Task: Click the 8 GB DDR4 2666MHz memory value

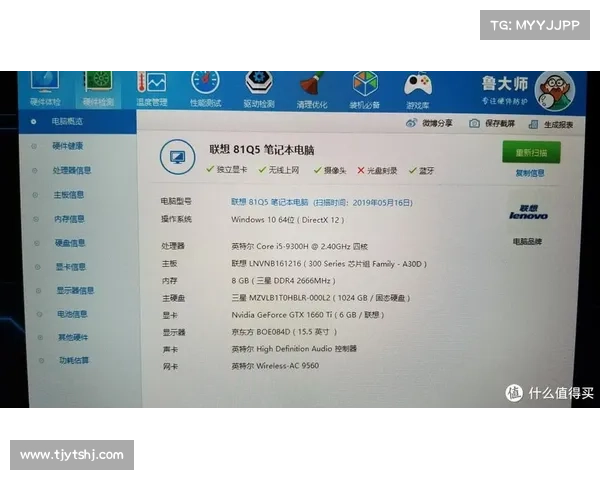Action: 283,281
